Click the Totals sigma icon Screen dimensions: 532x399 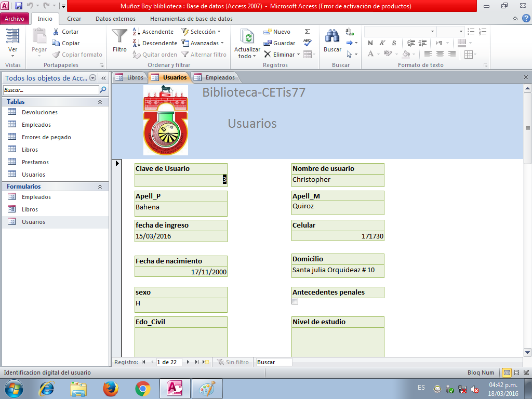(x=308, y=32)
